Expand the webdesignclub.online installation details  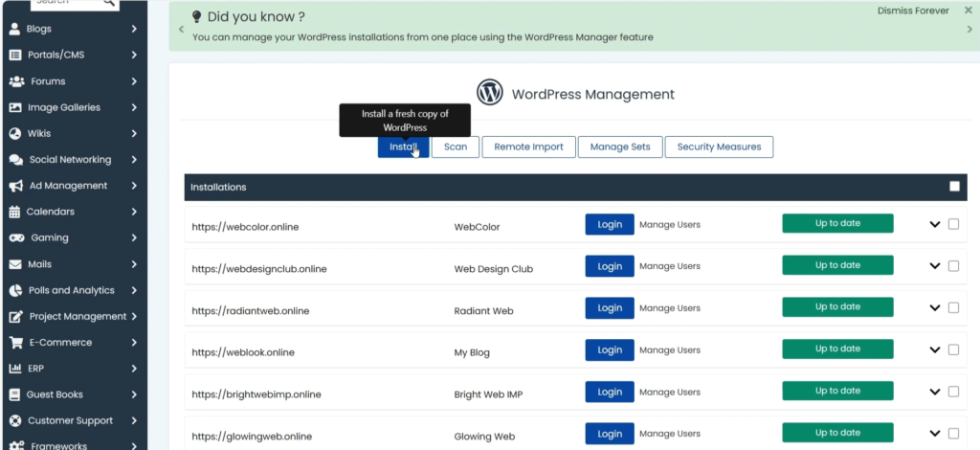(x=935, y=266)
